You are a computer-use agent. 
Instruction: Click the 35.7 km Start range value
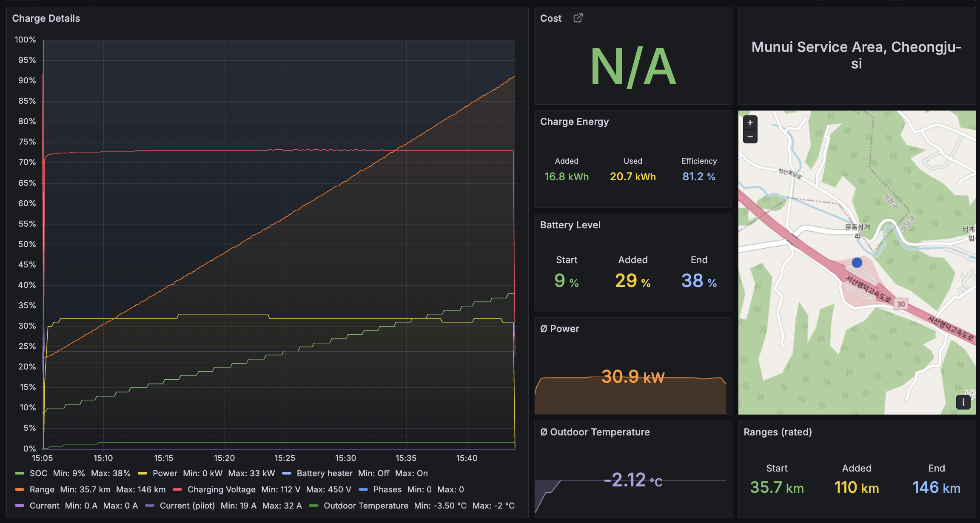777,487
